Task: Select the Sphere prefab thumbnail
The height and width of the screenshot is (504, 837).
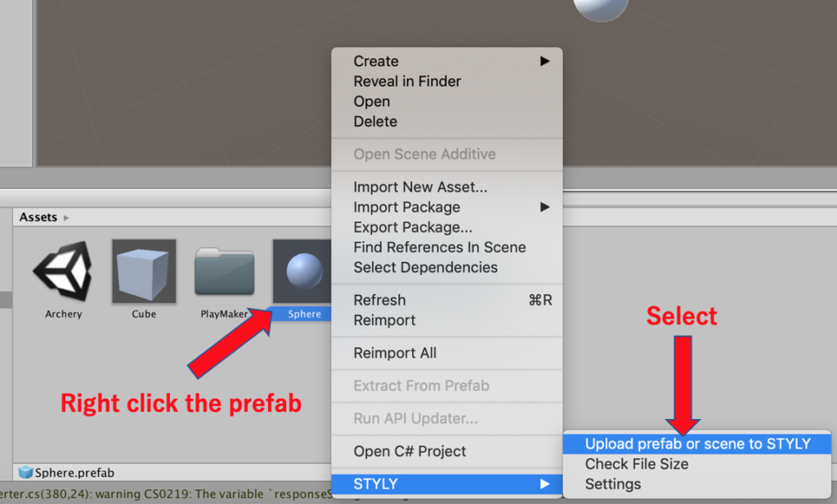Action: pyautogui.click(x=302, y=271)
